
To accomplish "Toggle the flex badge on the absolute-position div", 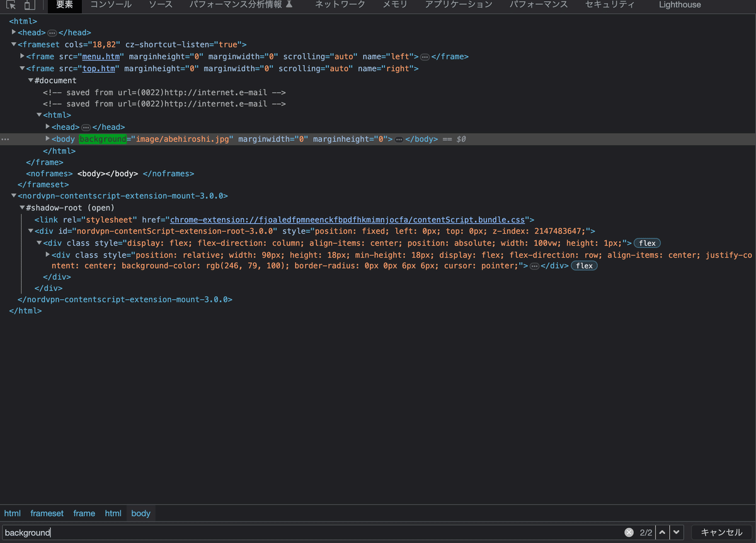I will click(647, 243).
